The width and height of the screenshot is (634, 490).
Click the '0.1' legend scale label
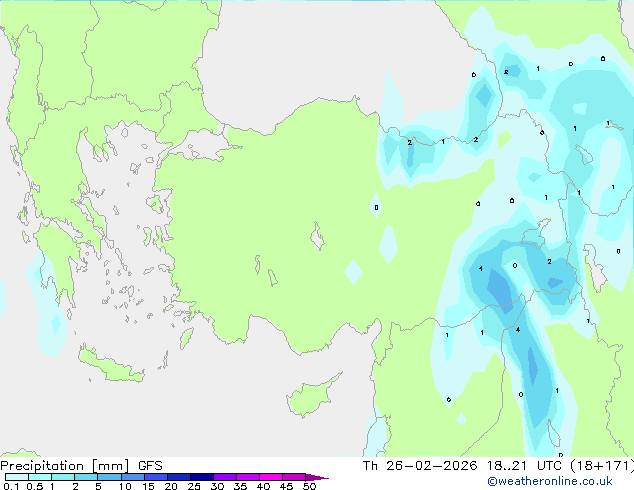point(11,486)
